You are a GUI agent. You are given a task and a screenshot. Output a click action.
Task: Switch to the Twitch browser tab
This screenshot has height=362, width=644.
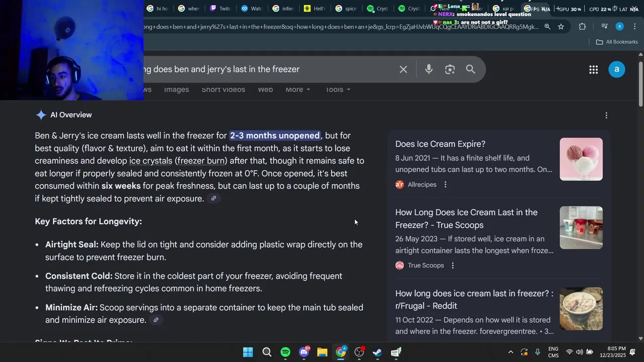coord(220,9)
